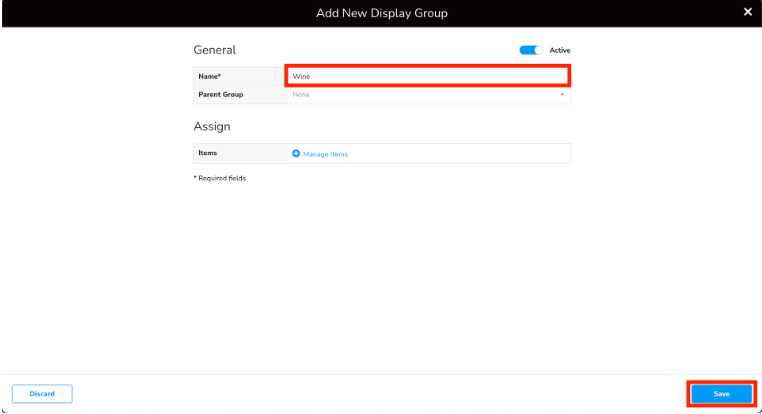Close the Add New Display Group dialog

(747, 12)
